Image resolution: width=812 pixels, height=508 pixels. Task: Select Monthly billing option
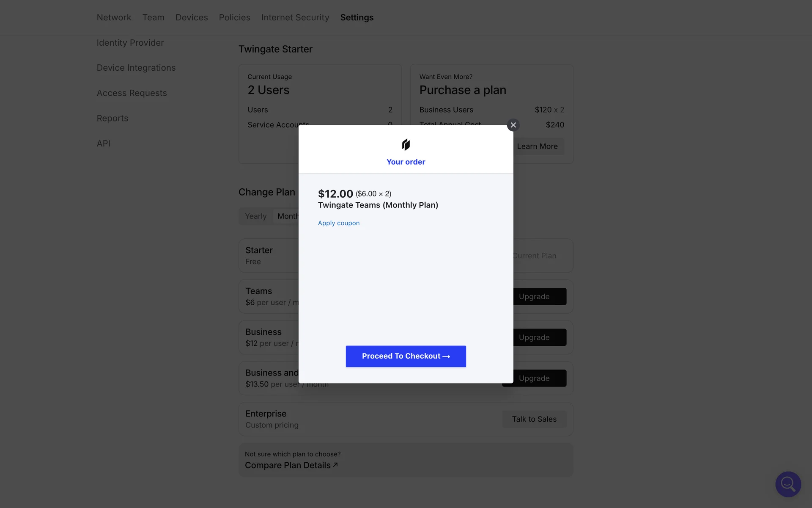(x=288, y=216)
